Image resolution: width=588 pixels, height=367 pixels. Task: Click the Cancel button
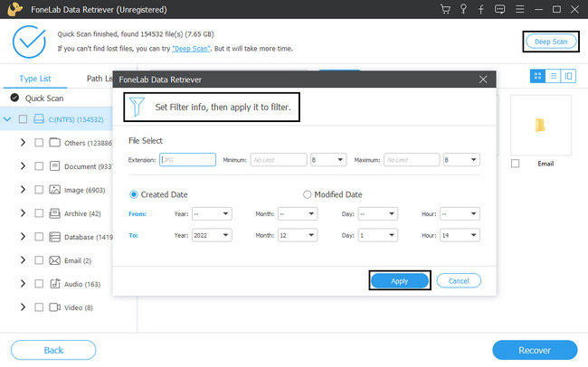[x=459, y=280]
